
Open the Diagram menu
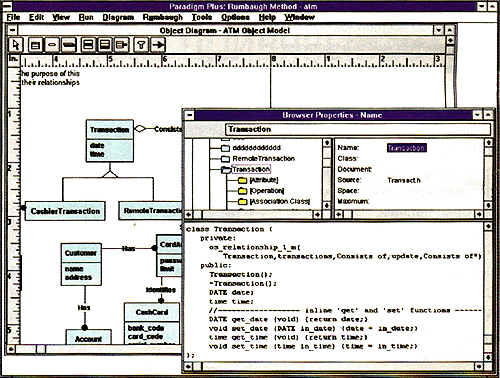tap(118, 17)
